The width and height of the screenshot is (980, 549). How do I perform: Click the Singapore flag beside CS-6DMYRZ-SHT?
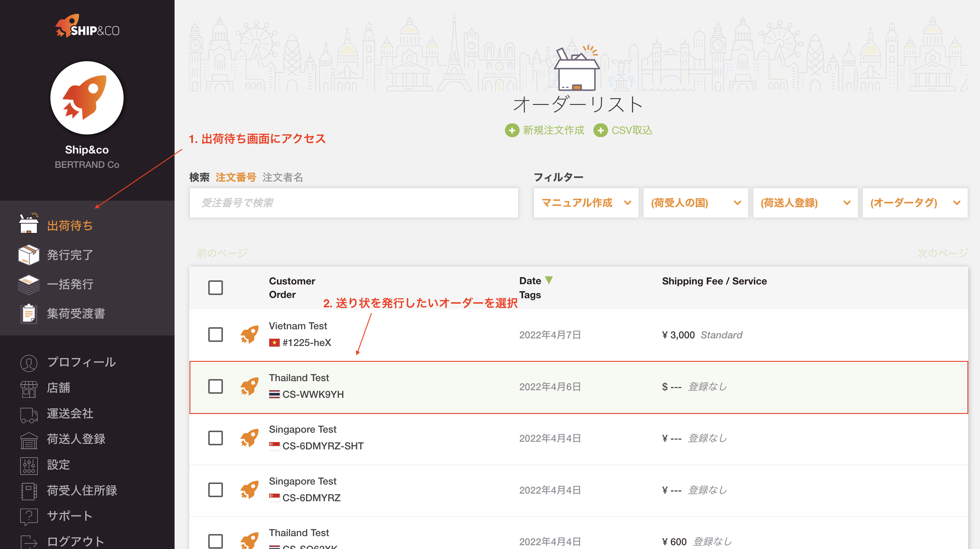point(274,446)
